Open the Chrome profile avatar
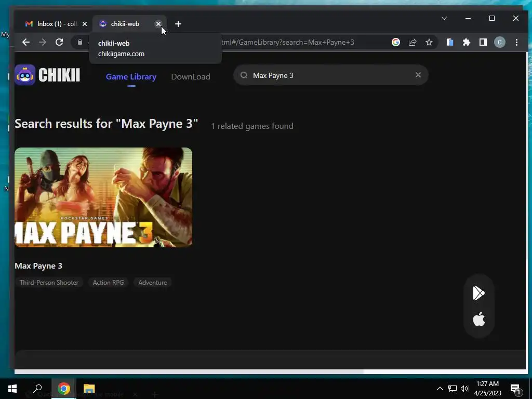 (499, 42)
